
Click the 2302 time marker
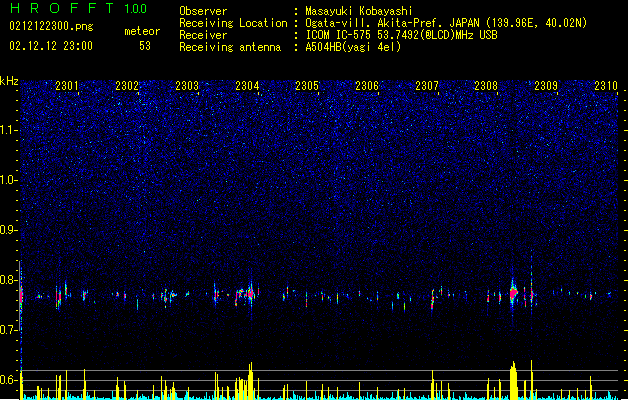click(x=127, y=86)
